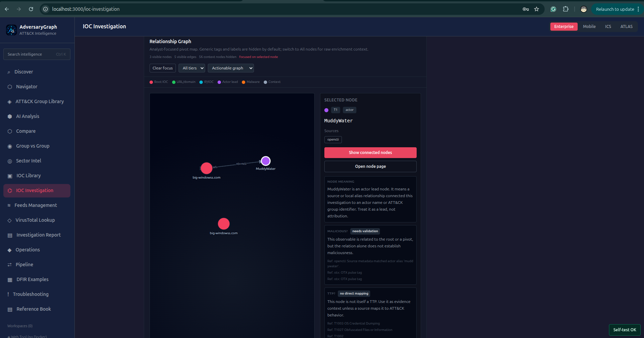Click the Ref. T1003 OS Credential Dumping text
Screen dimensions: 644x338
click(x=353, y=324)
